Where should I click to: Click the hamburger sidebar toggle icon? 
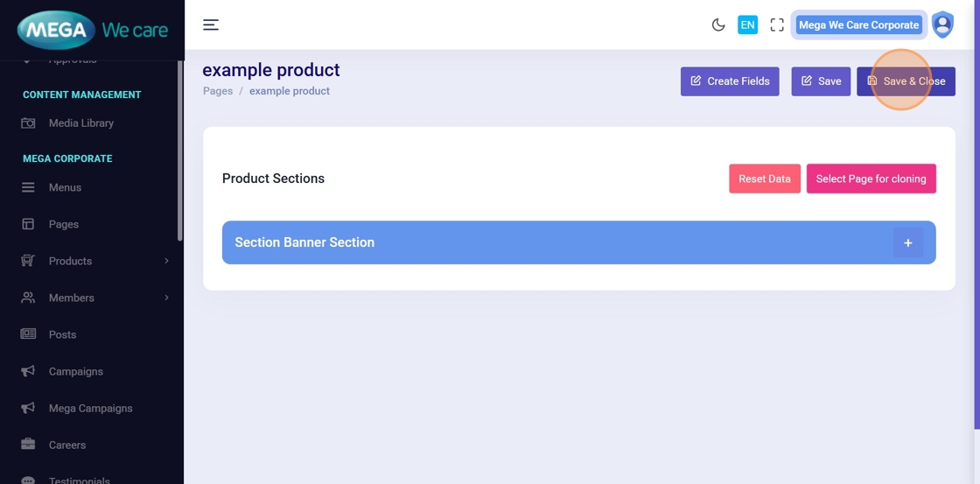[211, 25]
